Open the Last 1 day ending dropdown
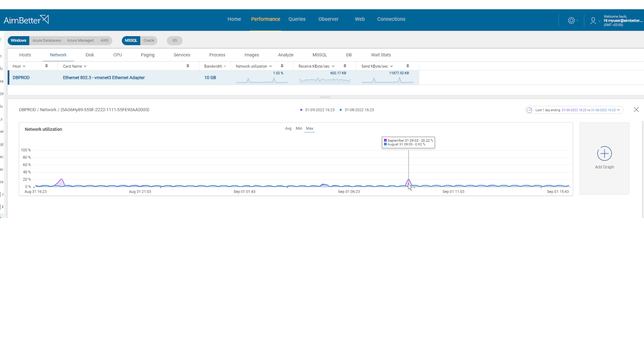Image resolution: width=644 pixels, height=342 pixels. 574,110
